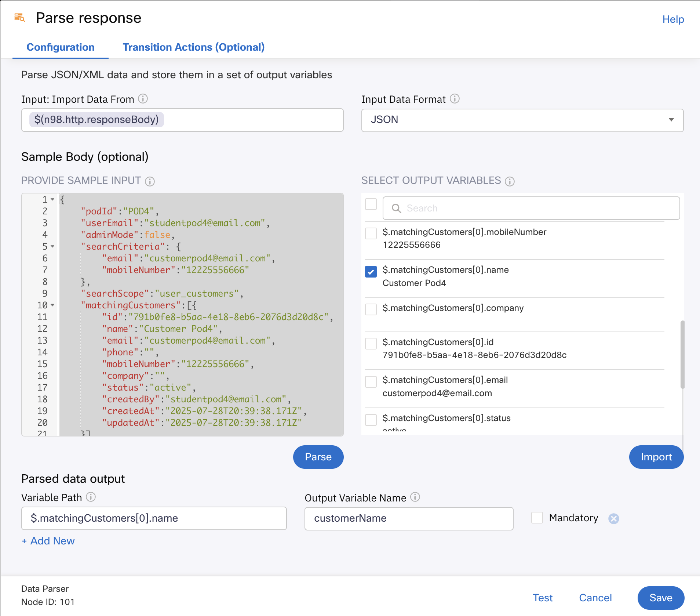Open info icon beside Provide Sample Input
Image resolution: width=700 pixels, height=616 pixels.
[x=150, y=181]
